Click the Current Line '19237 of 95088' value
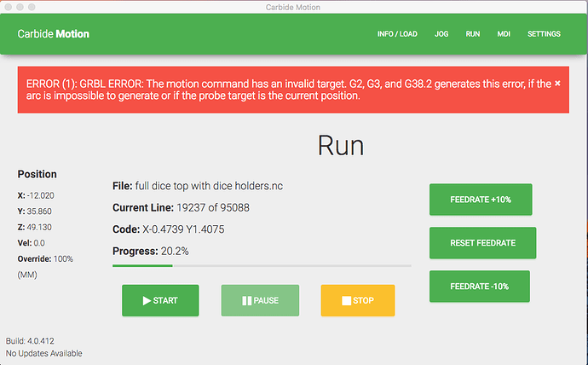This screenshot has height=365, width=588. pos(213,208)
